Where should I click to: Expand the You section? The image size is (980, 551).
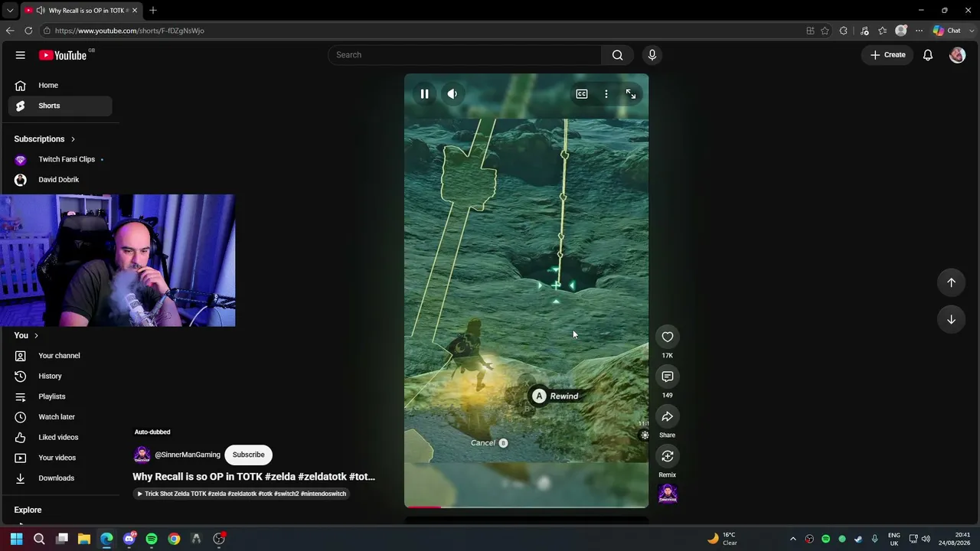(x=26, y=336)
